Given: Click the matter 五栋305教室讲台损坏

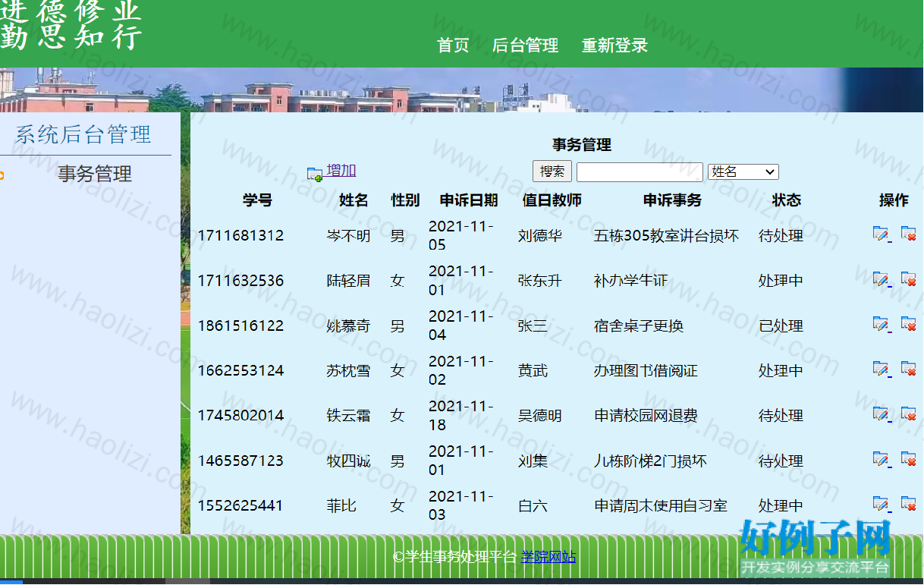Looking at the screenshot, I should [666, 236].
